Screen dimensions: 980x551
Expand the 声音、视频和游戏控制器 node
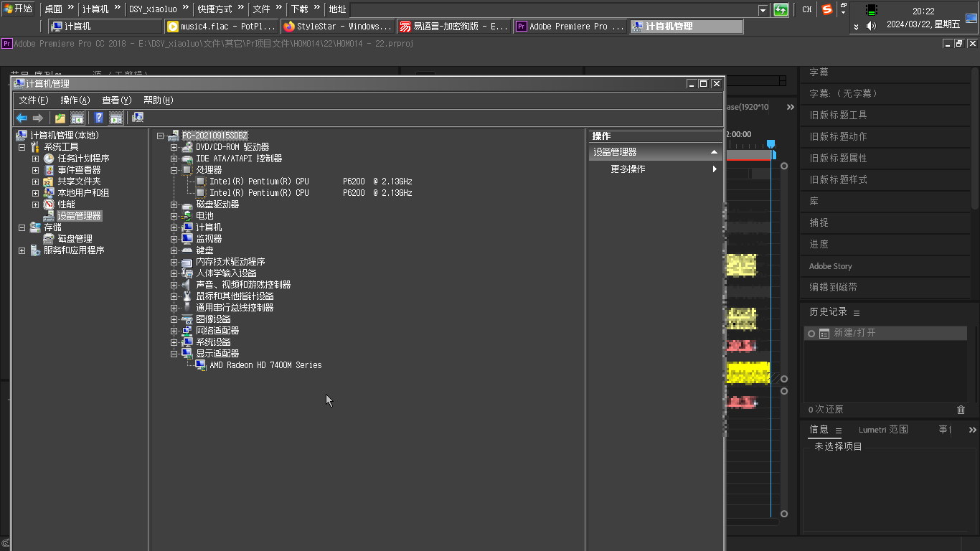pyautogui.click(x=174, y=285)
